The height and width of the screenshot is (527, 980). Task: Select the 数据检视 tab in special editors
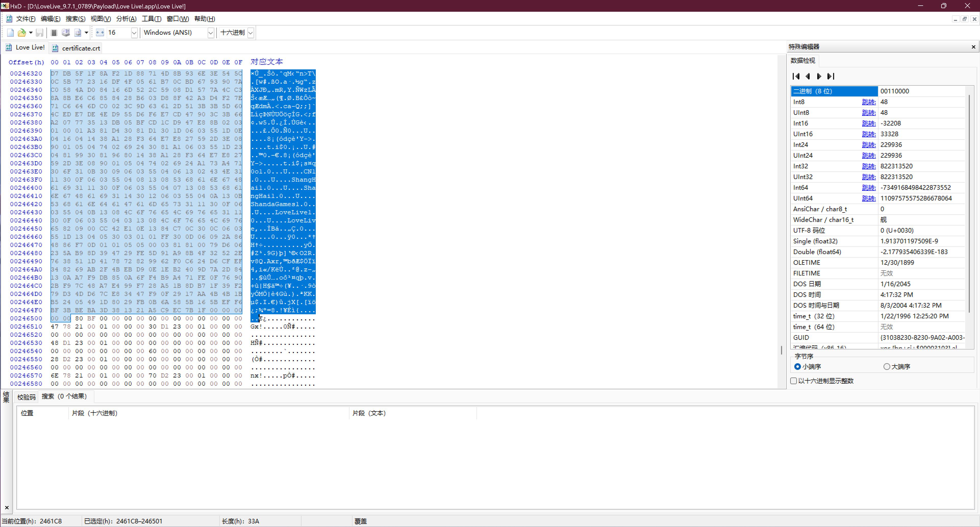803,60
